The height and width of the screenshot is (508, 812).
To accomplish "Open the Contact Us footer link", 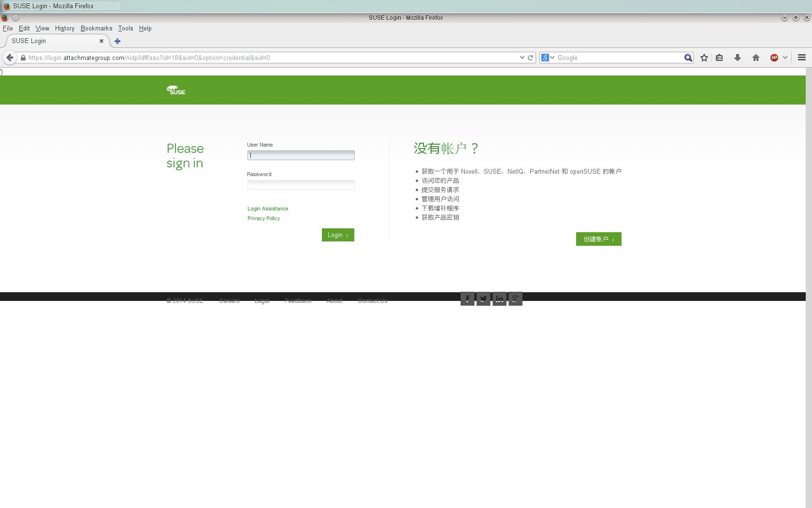I will (372, 301).
